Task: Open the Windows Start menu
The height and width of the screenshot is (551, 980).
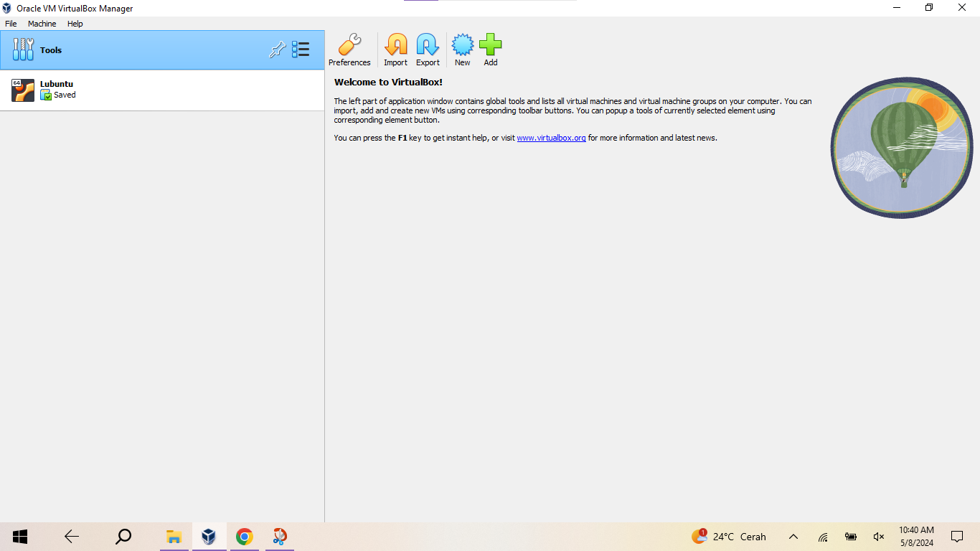Action: [x=20, y=537]
